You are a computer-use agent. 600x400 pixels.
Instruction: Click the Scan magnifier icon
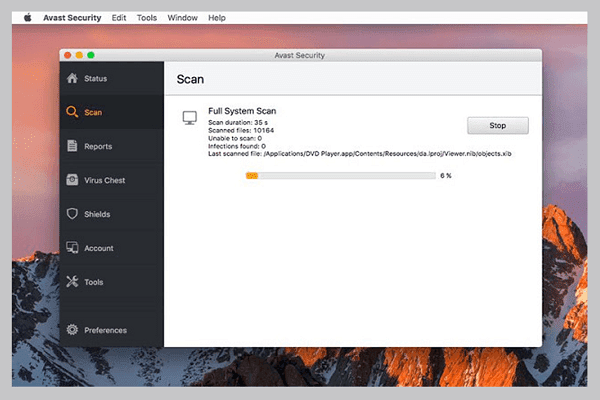click(x=72, y=112)
